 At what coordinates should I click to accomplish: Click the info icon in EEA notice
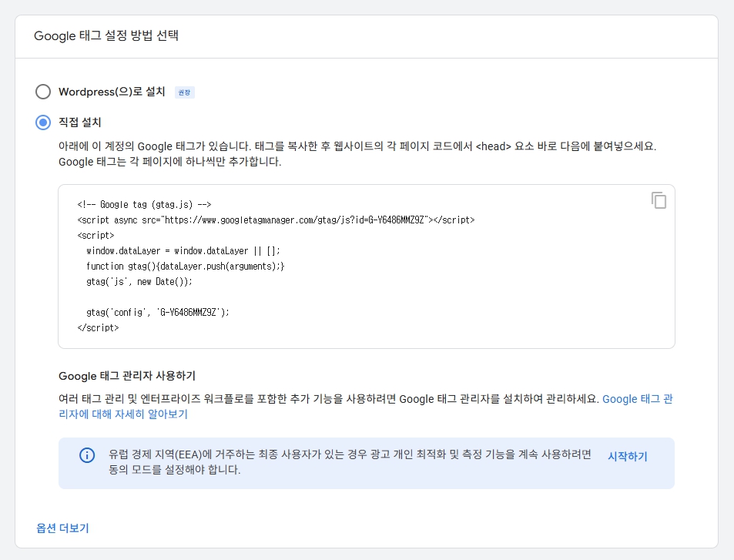point(88,455)
